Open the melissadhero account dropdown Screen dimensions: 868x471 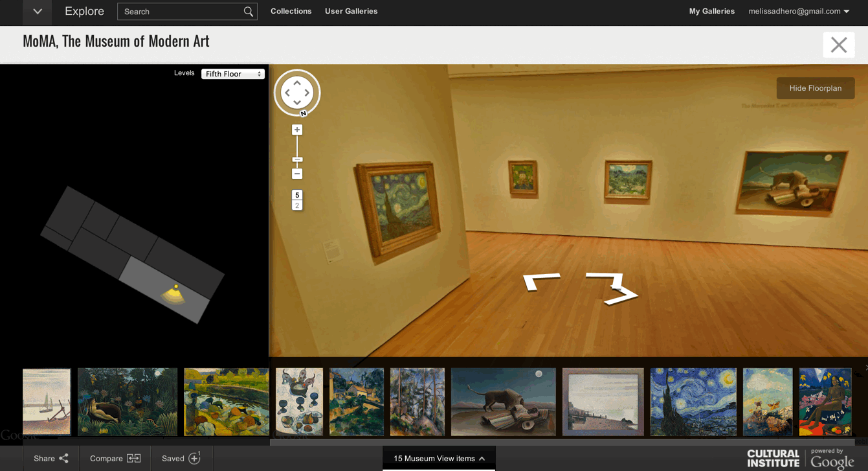(x=799, y=11)
